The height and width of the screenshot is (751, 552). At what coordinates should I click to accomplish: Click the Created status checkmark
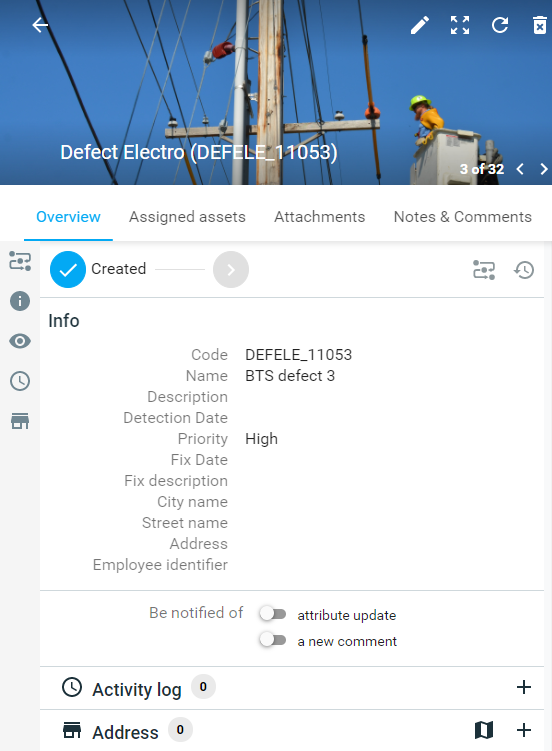coord(68,270)
